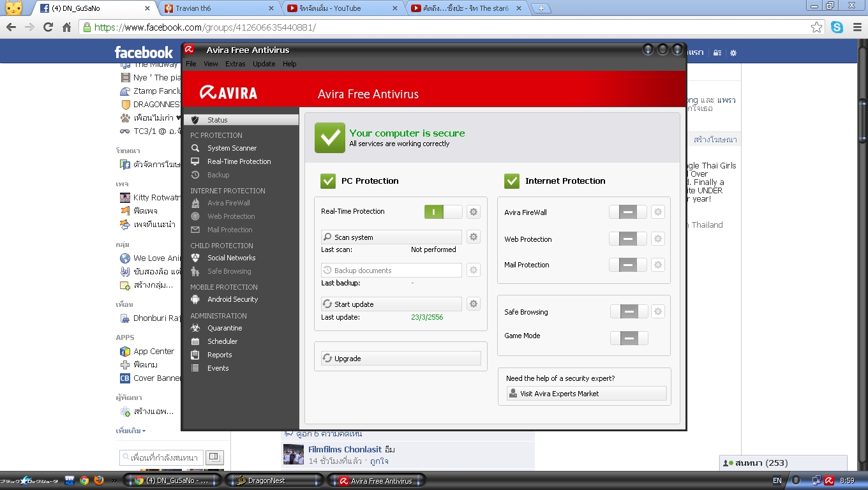Click the Facebook logo in header
This screenshot has height=490, width=868.
point(144,52)
